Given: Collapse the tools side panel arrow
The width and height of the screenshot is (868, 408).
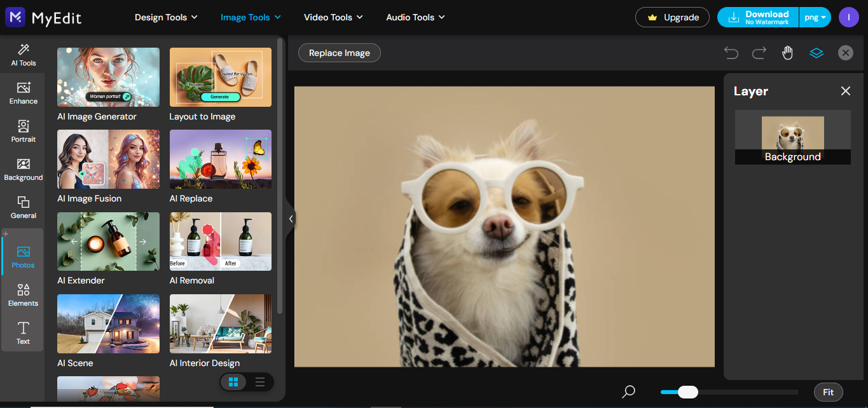Looking at the screenshot, I should [291, 219].
